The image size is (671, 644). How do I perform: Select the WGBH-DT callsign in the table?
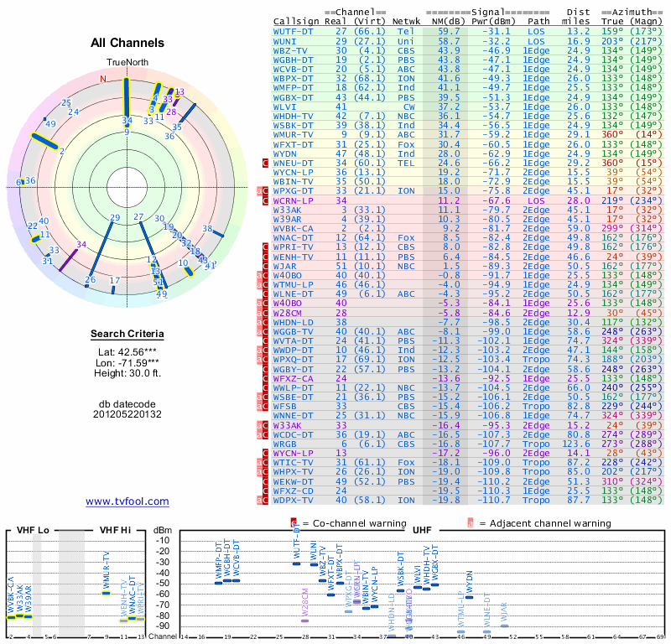click(293, 60)
